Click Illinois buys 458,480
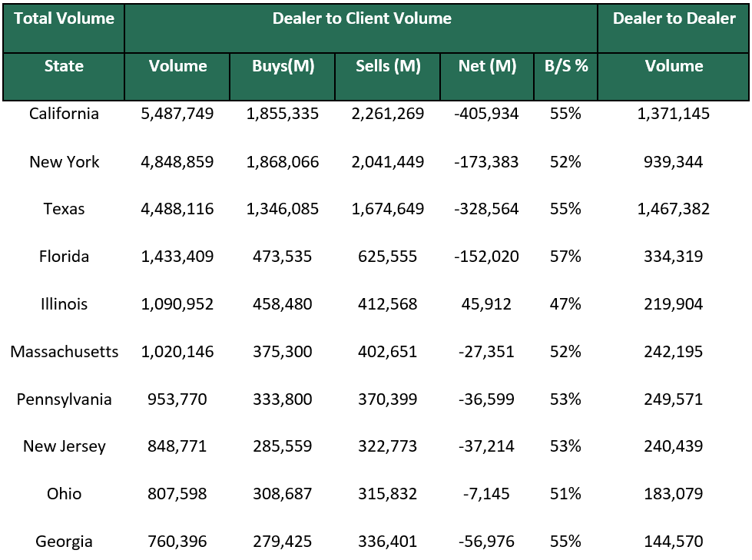 pos(283,304)
